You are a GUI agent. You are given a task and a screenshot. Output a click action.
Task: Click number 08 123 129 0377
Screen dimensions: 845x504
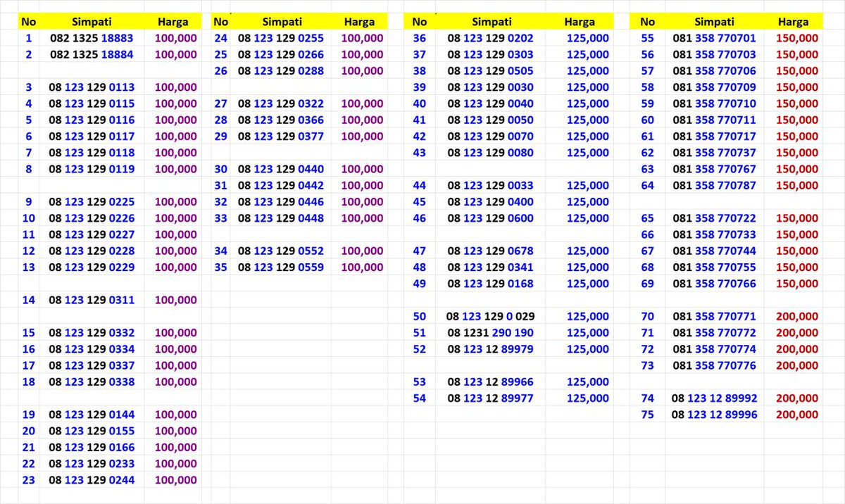coord(281,137)
